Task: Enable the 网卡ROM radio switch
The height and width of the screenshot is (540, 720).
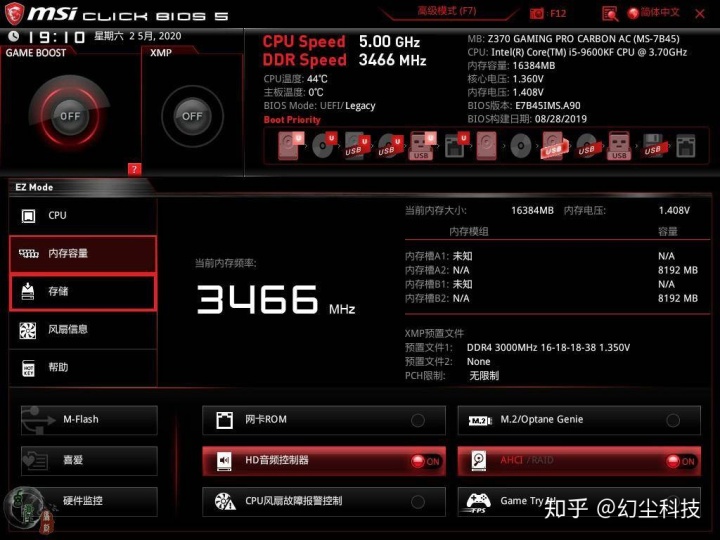Action: point(418,420)
